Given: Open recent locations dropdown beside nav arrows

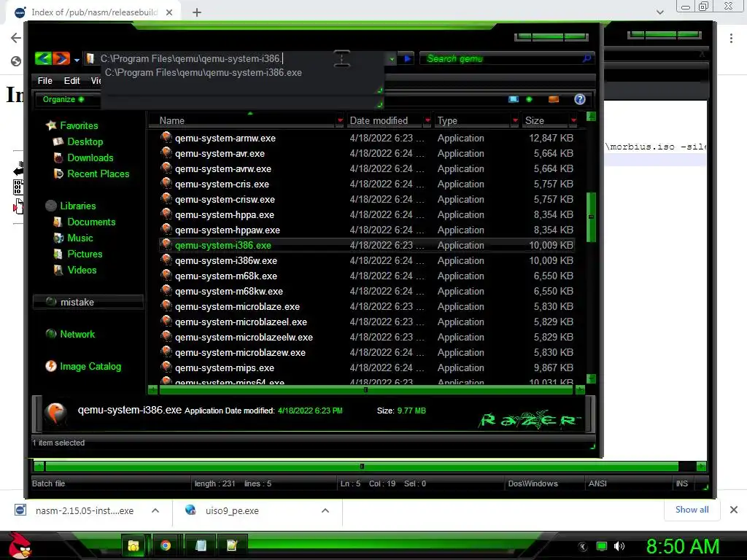Looking at the screenshot, I should coord(77,60).
